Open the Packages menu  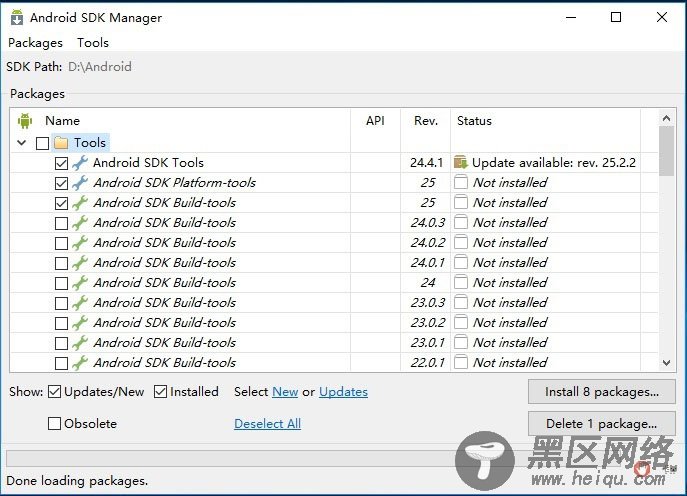tap(35, 43)
